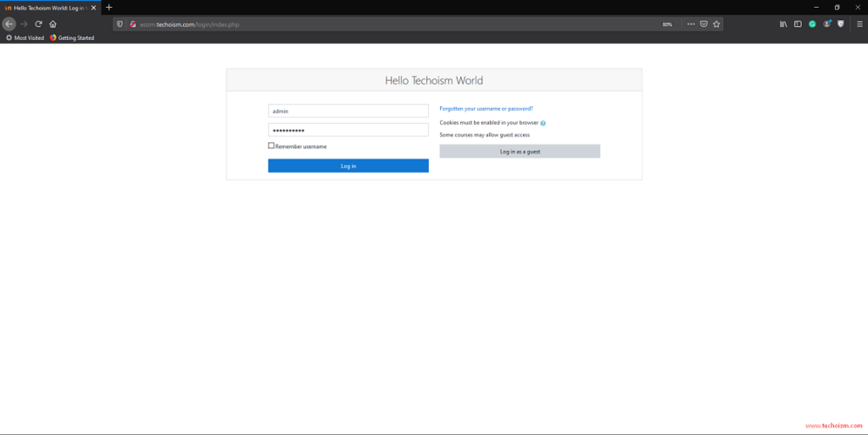View site security info lock icon
The image size is (868, 435).
pyautogui.click(x=133, y=25)
